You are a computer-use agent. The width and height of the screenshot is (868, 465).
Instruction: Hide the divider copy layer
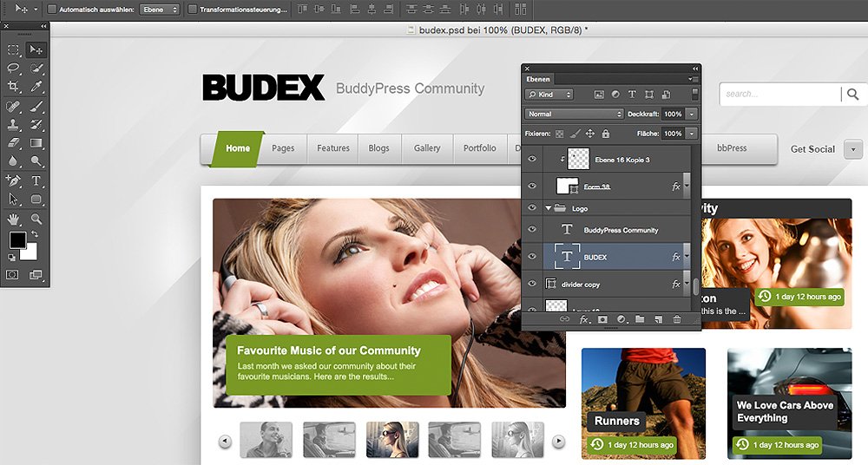pyautogui.click(x=532, y=284)
